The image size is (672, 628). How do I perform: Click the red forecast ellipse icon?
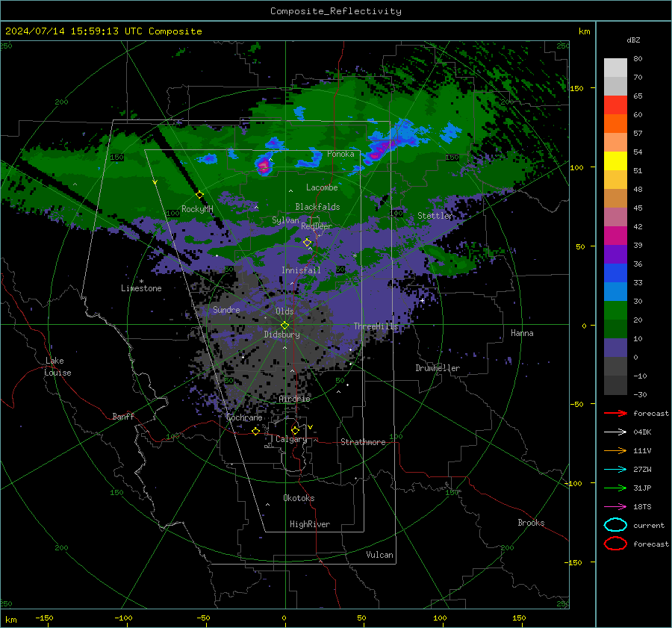615,544
